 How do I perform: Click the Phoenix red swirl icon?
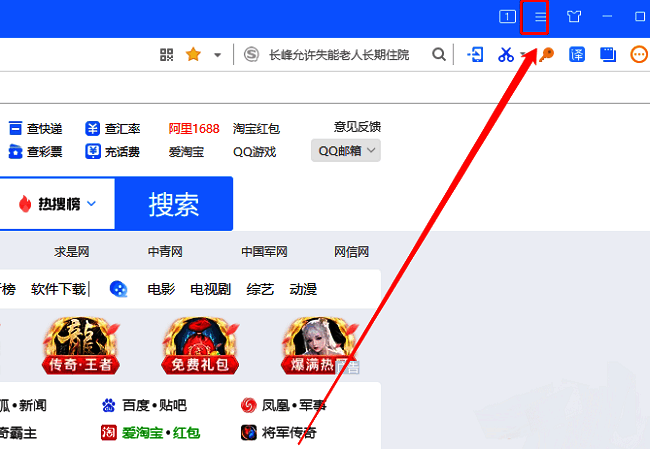tap(249, 405)
